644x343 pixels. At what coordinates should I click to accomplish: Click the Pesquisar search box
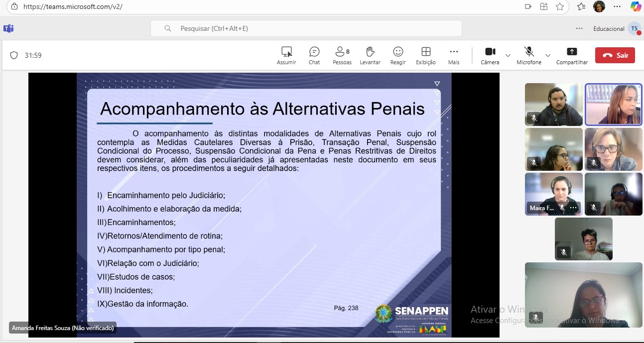tap(306, 28)
